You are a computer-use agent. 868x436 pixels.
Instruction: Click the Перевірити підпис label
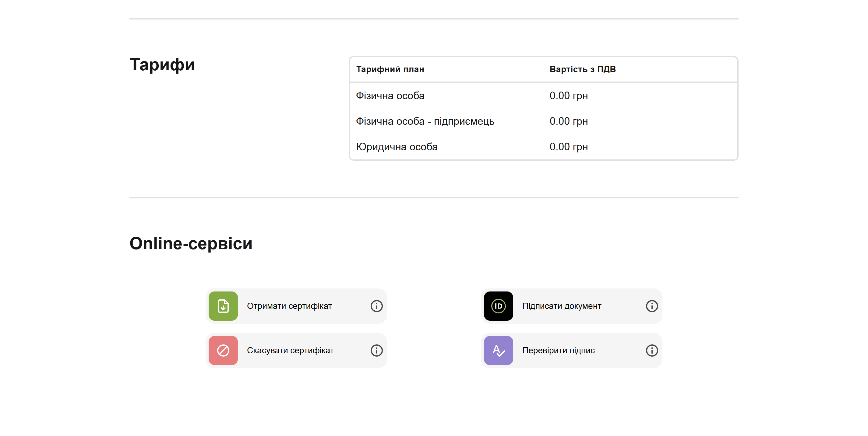(x=558, y=350)
